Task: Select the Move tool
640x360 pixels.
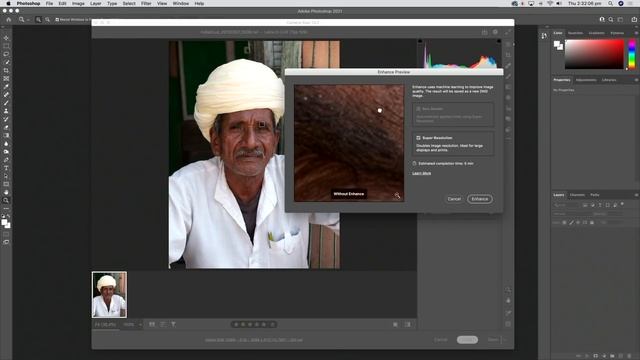Action: point(6,38)
